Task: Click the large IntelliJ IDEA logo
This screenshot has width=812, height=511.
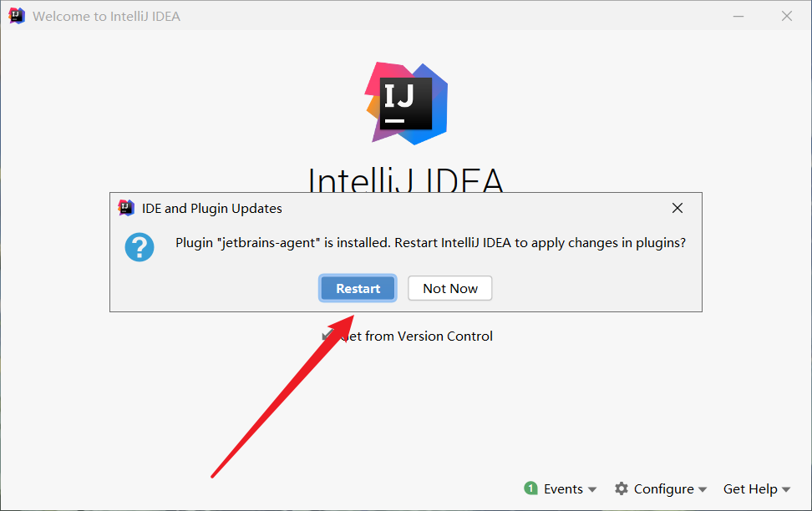Action: tap(407, 104)
